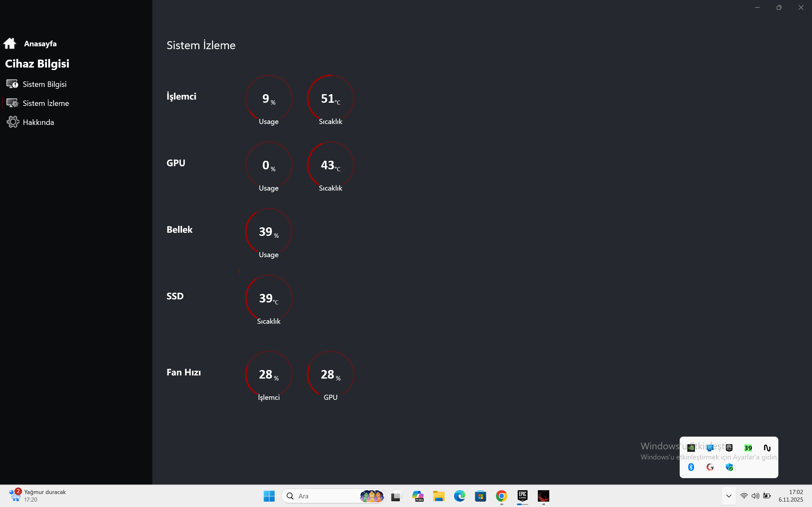Select Sistem İzleme in the sidebar
The image size is (812, 507).
click(37, 103)
